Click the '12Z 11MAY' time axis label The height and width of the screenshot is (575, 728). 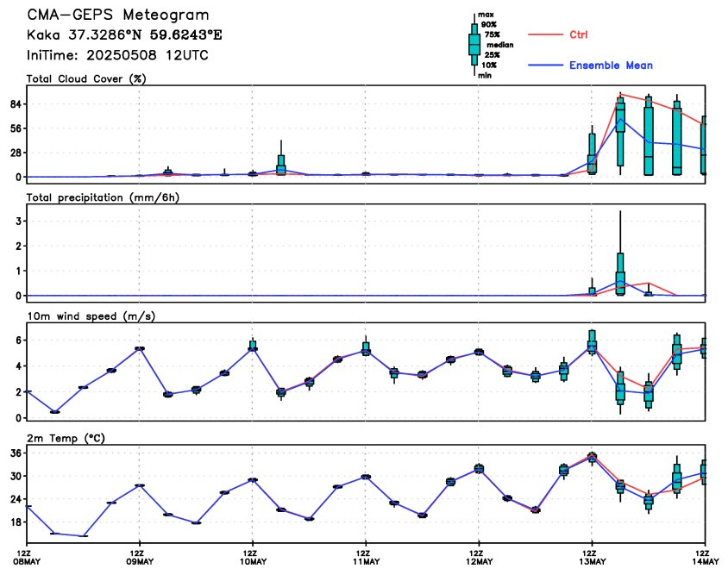(366, 558)
